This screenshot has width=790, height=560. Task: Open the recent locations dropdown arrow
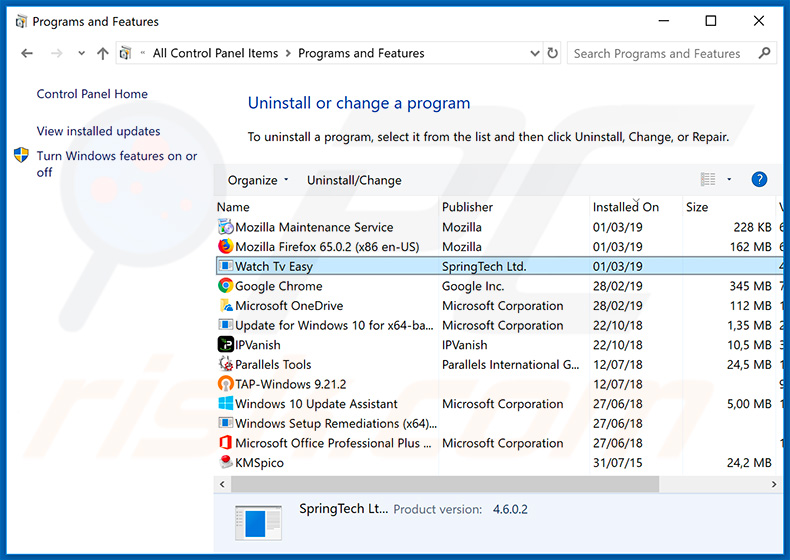tap(81, 53)
